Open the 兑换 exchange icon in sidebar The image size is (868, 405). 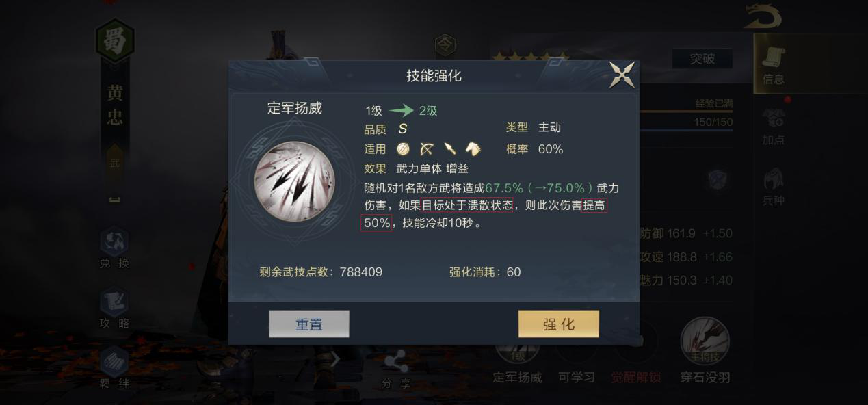click(x=114, y=248)
